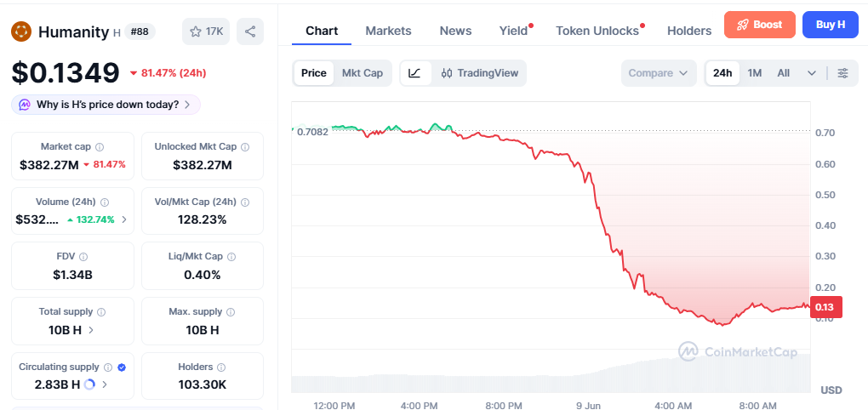Open the Holders tab
Viewport: 868px width, 410px height.
tap(689, 31)
